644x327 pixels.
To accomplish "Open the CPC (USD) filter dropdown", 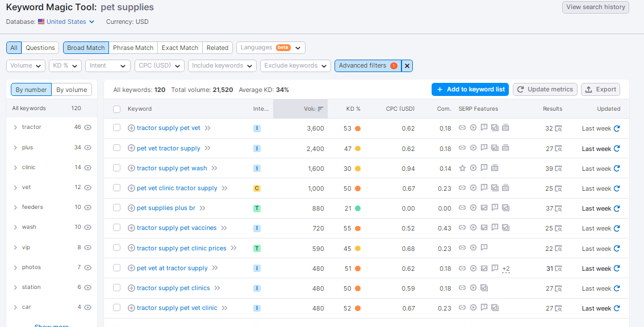I will click(160, 66).
